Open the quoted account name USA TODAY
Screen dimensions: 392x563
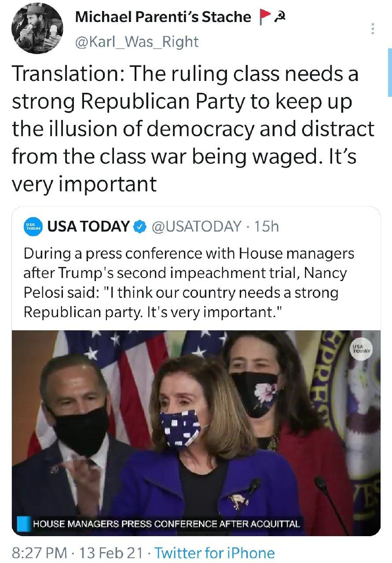click(x=88, y=227)
